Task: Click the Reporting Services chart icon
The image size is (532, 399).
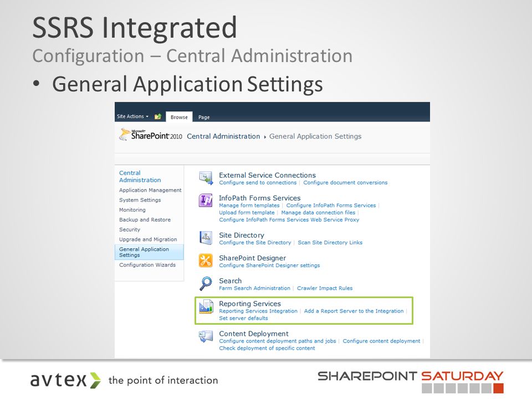Action: click(206, 306)
